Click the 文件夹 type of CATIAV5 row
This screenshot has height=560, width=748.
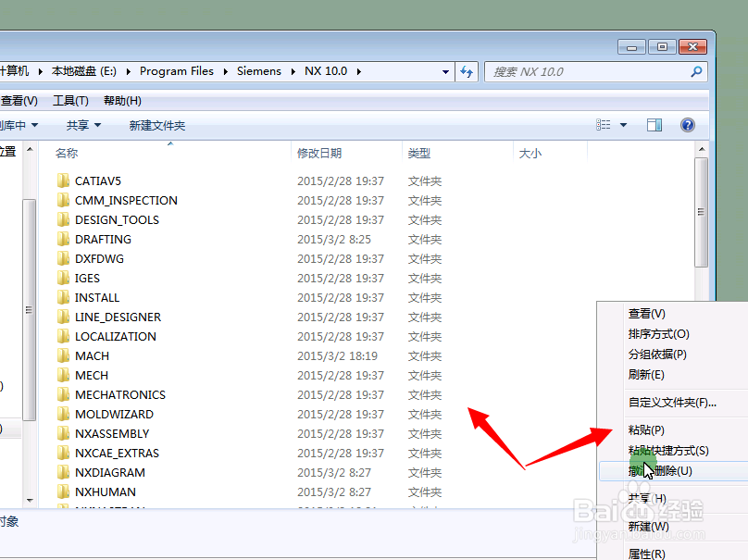click(425, 180)
